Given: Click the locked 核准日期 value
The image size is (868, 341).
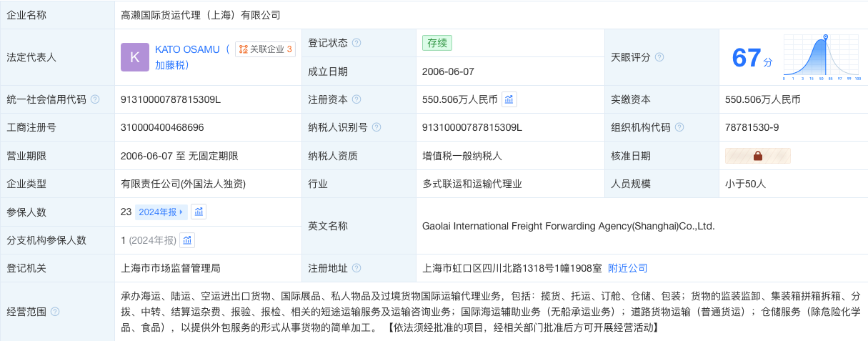Looking at the screenshot, I should tap(758, 156).
